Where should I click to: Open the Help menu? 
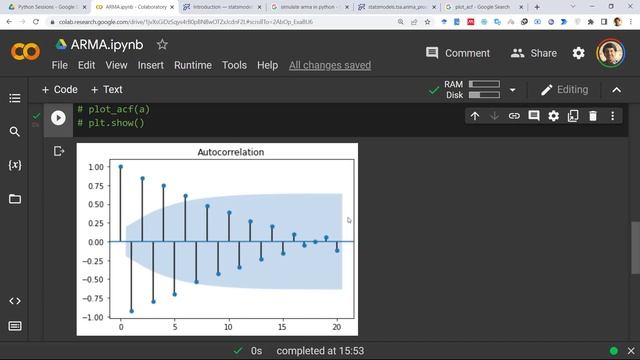click(x=267, y=65)
